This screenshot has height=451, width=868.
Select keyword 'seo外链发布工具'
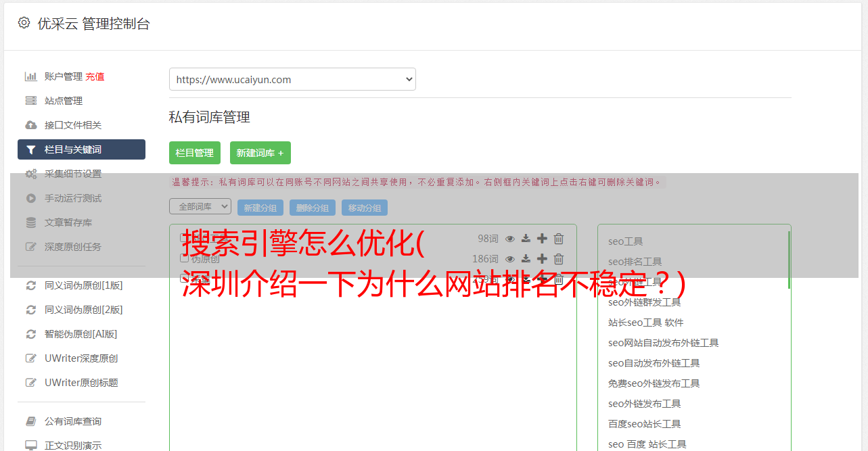pyautogui.click(x=645, y=404)
